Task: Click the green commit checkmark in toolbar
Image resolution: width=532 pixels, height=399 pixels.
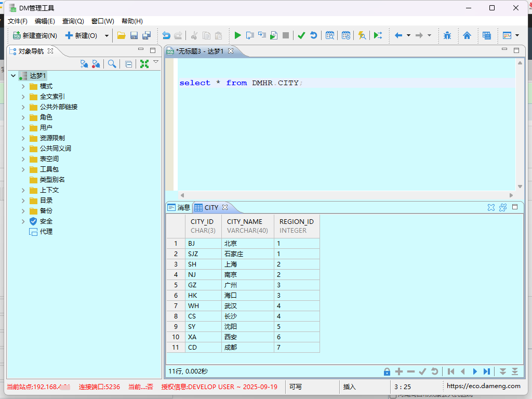Action: 301,35
